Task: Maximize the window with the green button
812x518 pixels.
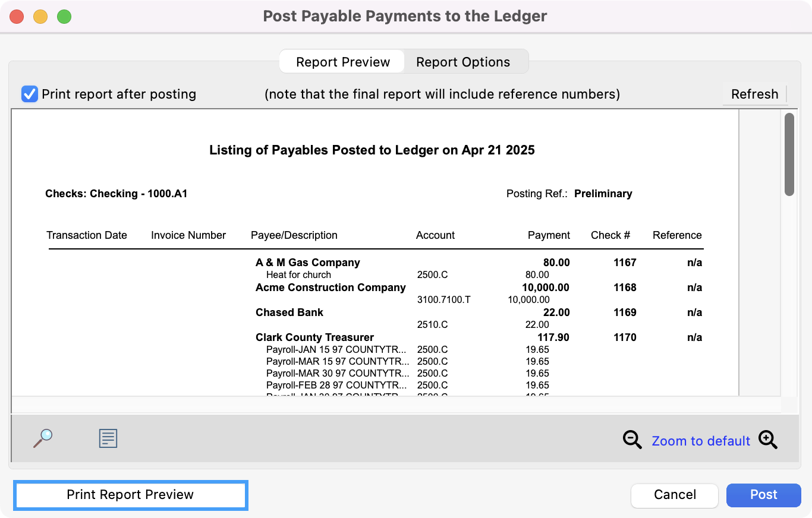Action: pos(64,17)
